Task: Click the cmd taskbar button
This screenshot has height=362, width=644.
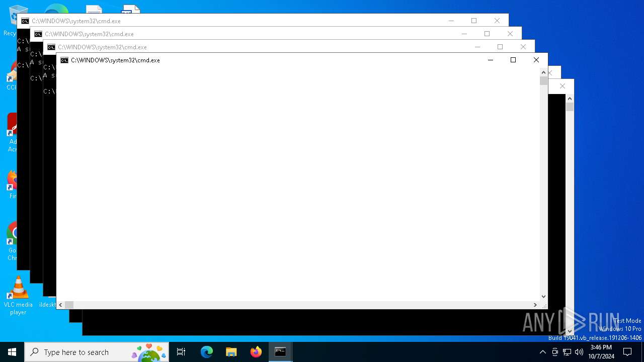Action: coord(280,352)
